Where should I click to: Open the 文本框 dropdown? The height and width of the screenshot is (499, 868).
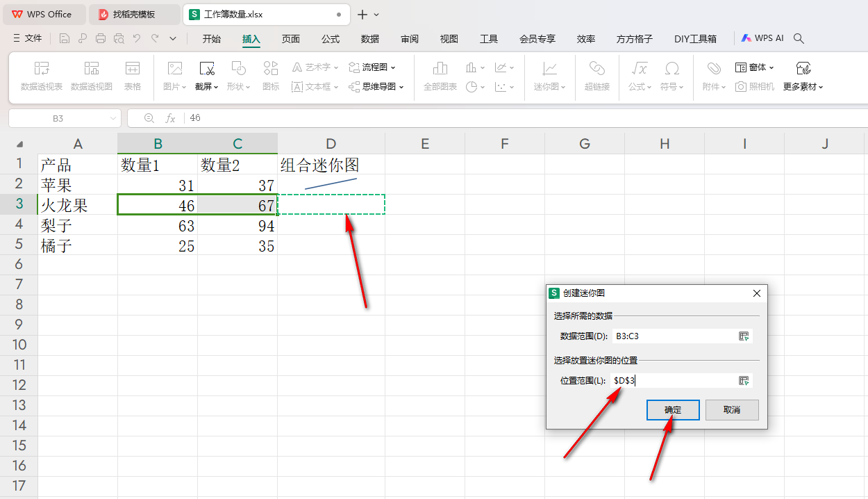315,87
